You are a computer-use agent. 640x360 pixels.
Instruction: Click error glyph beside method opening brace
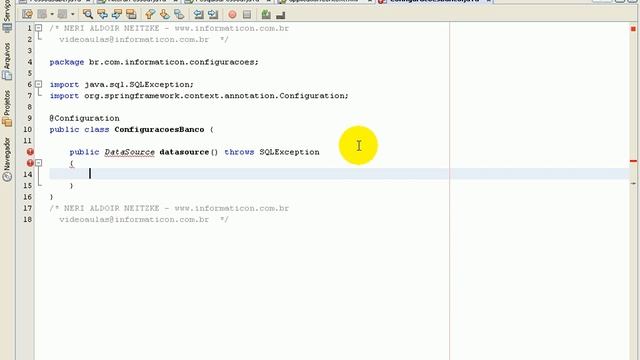point(30,163)
